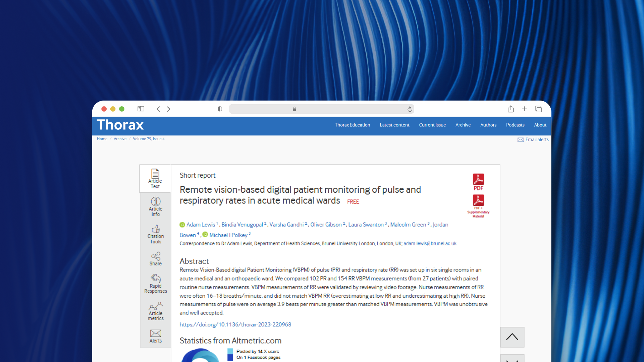Open About menu item

pyautogui.click(x=540, y=125)
